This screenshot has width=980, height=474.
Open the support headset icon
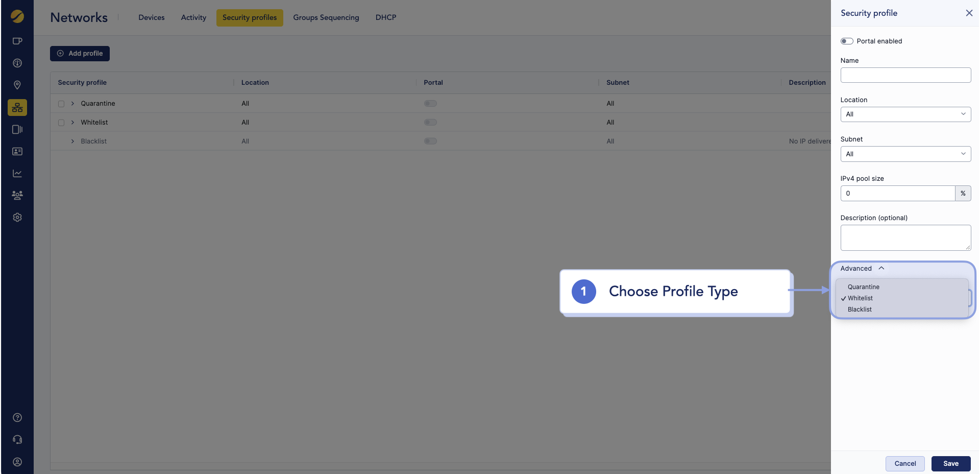[x=17, y=439]
